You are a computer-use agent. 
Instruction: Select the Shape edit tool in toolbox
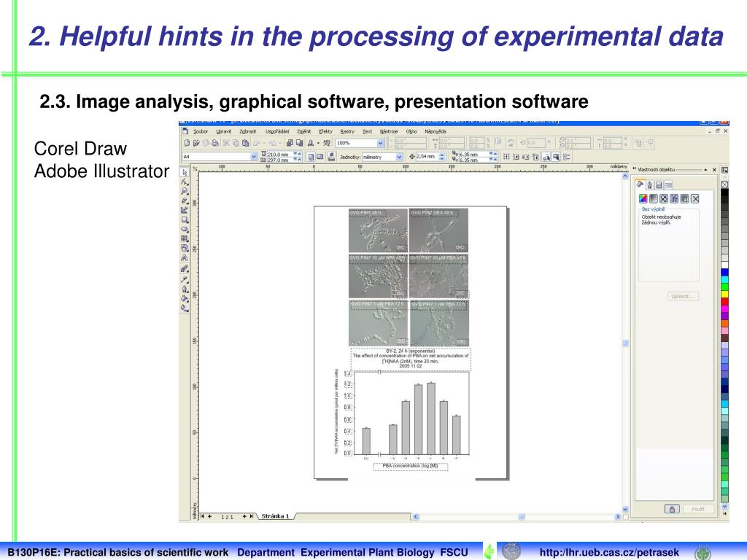[x=185, y=182]
